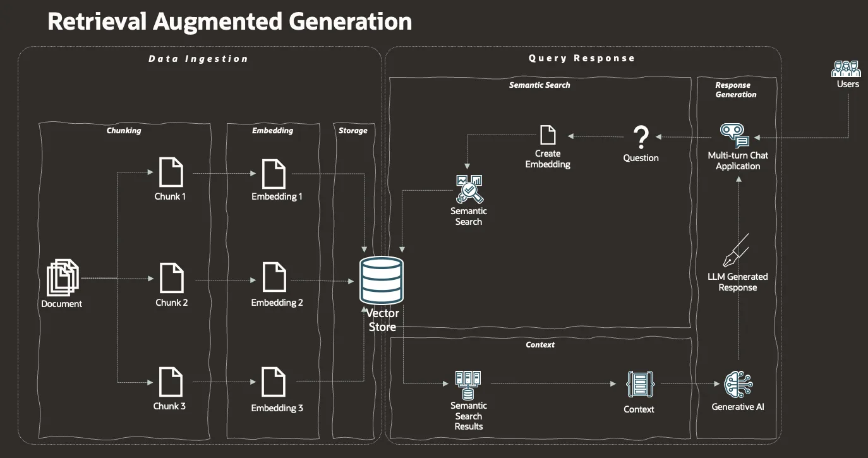Click the Create Embedding file icon
868x458 pixels.
tap(548, 135)
